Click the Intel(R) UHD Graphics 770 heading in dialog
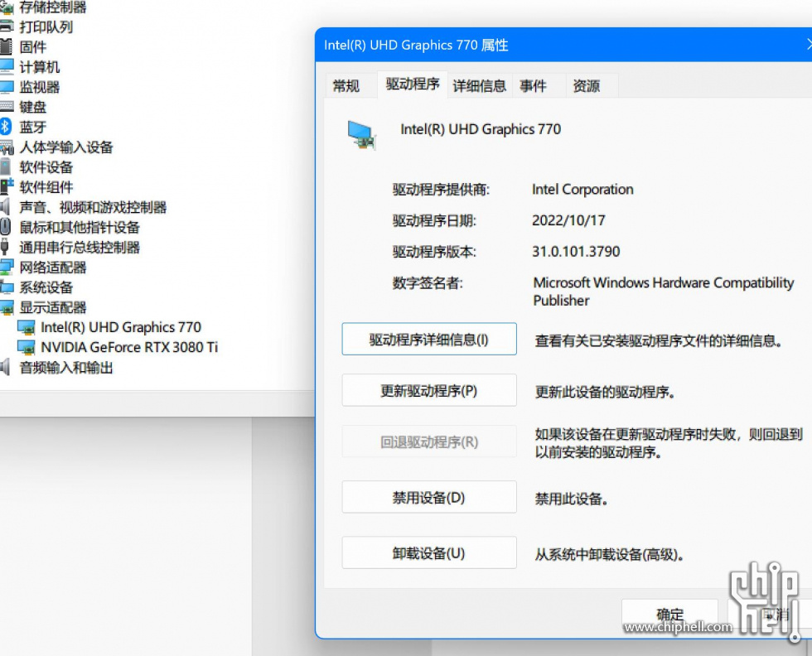The width and height of the screenshot is (812, 656). pyautogui.click(x=481, y=129)
